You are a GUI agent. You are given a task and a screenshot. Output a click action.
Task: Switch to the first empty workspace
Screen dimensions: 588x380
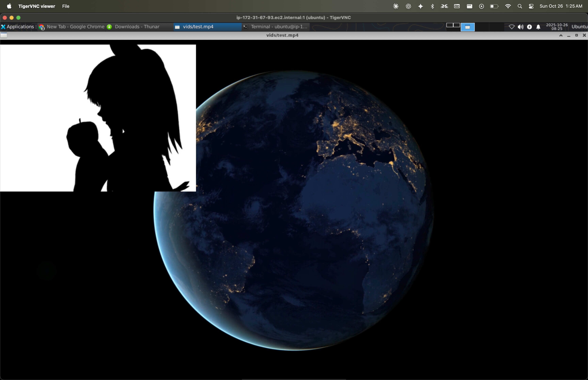click(450, 25)
